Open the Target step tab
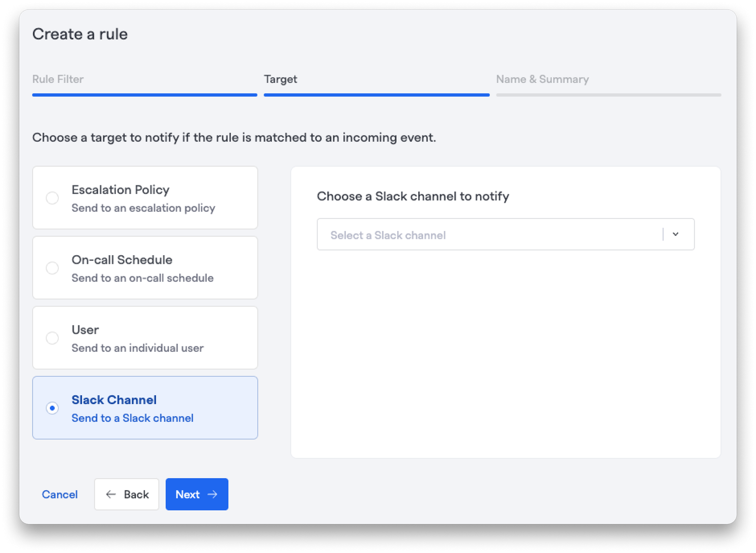756x553 pixels. (280, 79)
